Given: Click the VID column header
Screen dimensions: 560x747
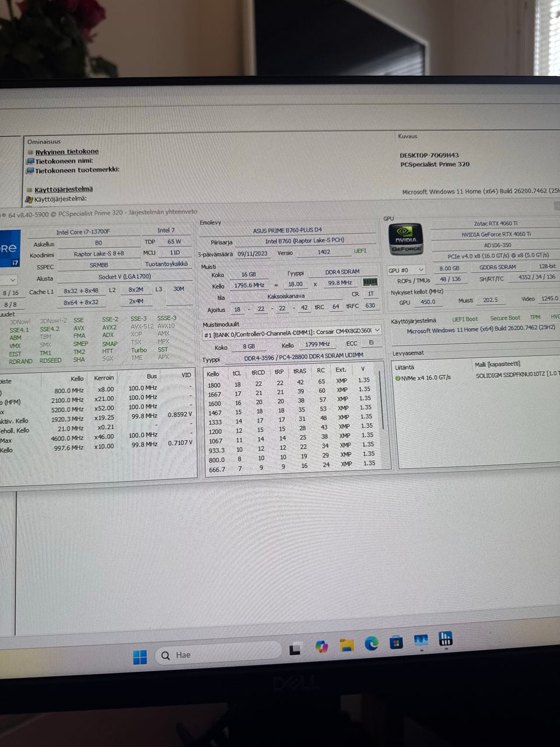Looking at the screenshot, I should (186, 375).
